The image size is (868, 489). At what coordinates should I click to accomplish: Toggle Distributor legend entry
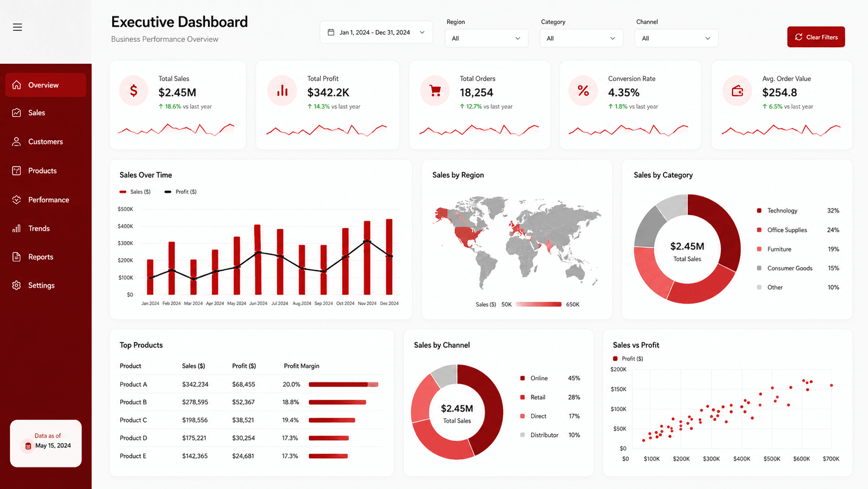coord(539,435)
